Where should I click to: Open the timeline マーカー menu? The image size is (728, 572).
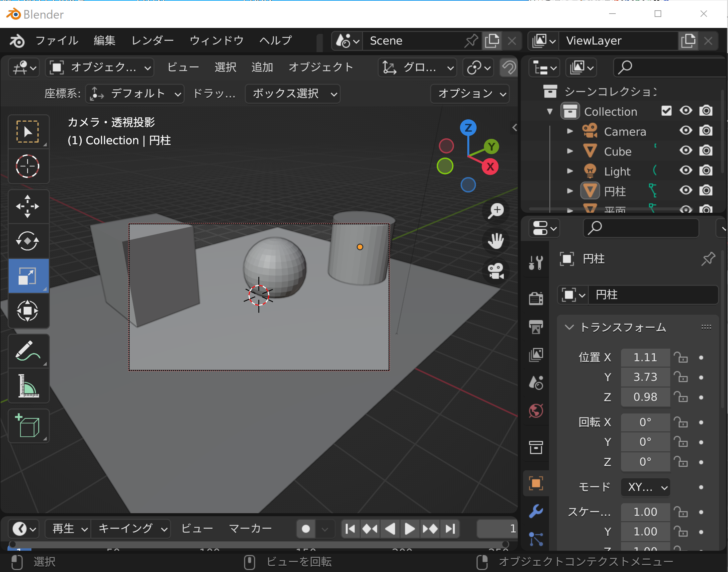tap(250, 528)
